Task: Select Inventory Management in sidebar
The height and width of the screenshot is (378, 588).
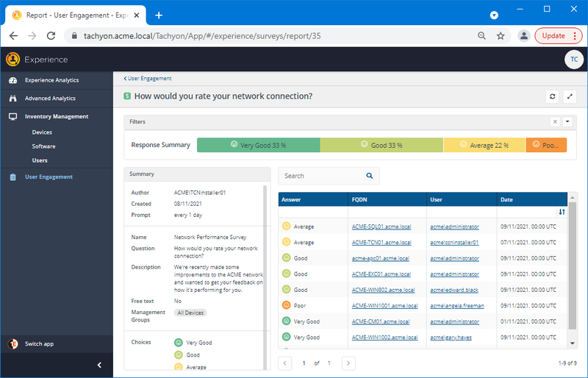Action: coord(57,116)
